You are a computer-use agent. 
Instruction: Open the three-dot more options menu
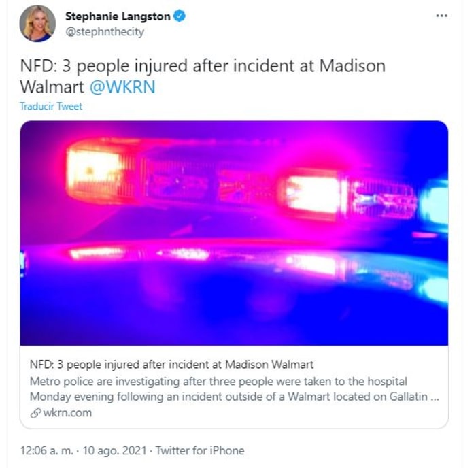point(441,16)
